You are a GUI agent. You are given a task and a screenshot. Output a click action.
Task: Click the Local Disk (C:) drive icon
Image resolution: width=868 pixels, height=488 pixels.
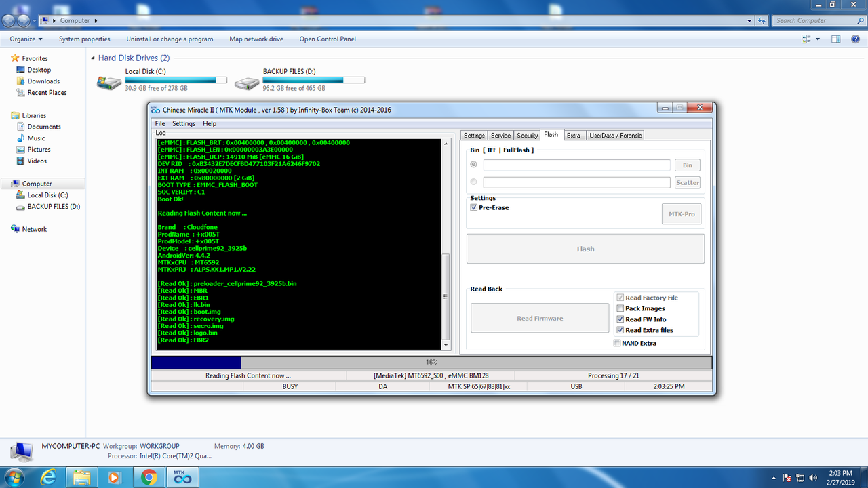pyautogui.click(x=109, y=83)
